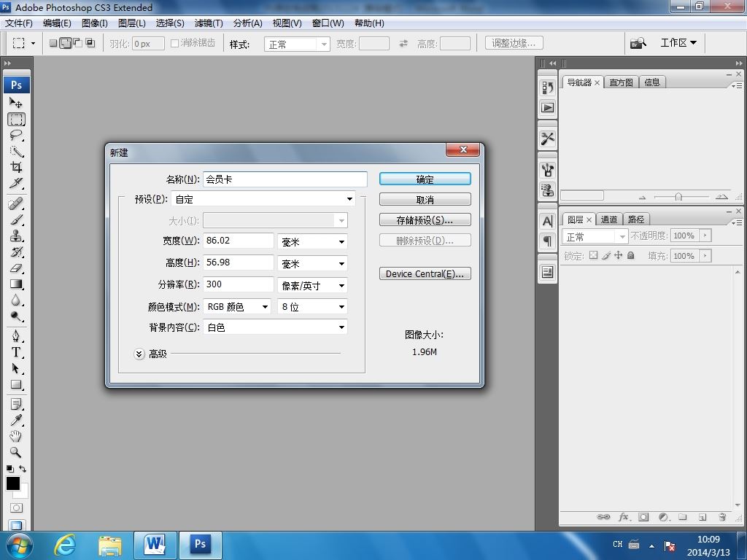Image resolution: width=747 pixels, height=560 pixels.
Task: Open the Character panel icon
Action: point(547,221)
